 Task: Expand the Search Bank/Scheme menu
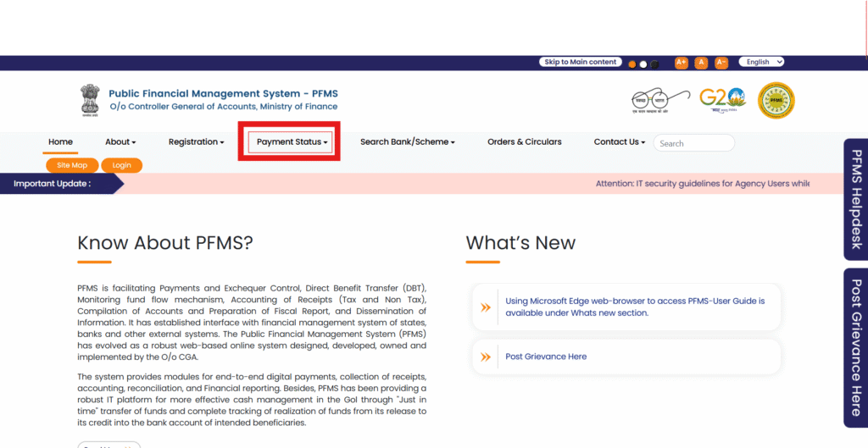(408, 142)
